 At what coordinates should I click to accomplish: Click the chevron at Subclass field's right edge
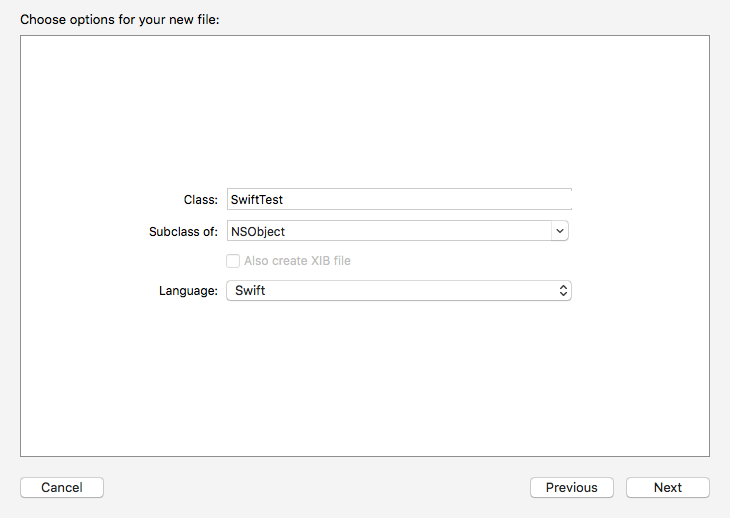coord(560,231)
